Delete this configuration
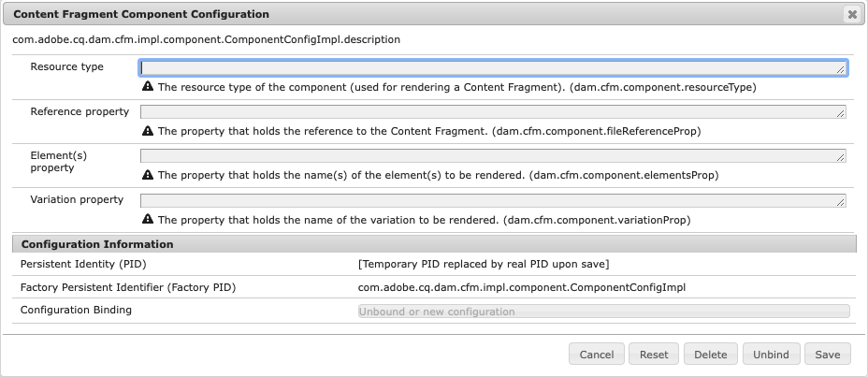 click(710, 355)
